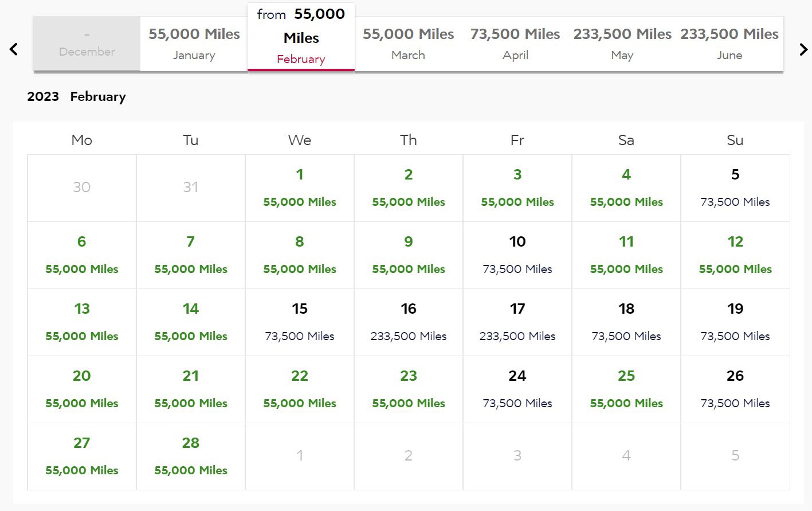This screenshot has width=812, height=511.
Task: Click the selected February tab
Action: click(x=301, y=38)
